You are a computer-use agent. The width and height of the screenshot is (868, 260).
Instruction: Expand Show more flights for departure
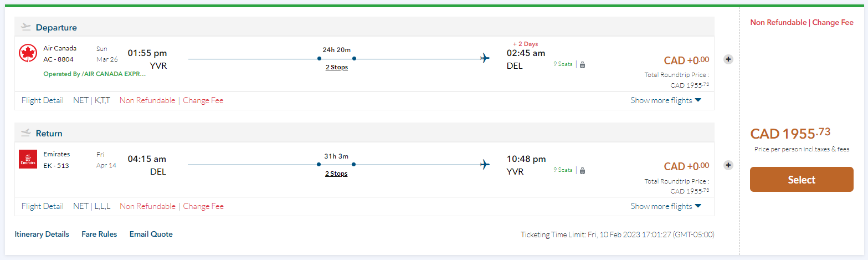point(666,100)
